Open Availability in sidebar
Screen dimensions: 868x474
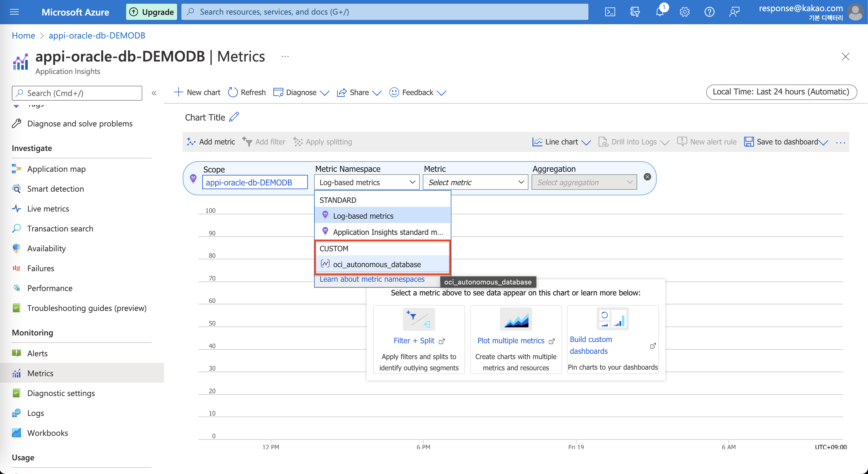pyautogui.click(x=46, y=248)
